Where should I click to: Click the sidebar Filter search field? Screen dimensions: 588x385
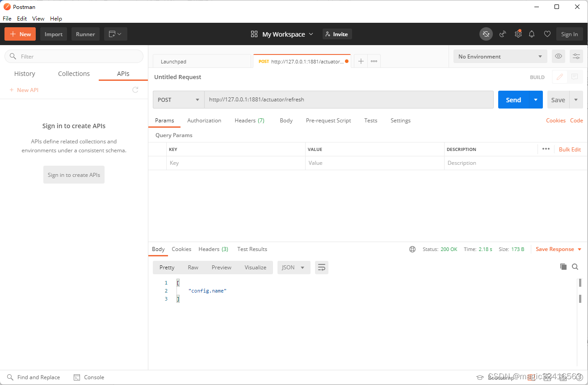pos(74,56)
